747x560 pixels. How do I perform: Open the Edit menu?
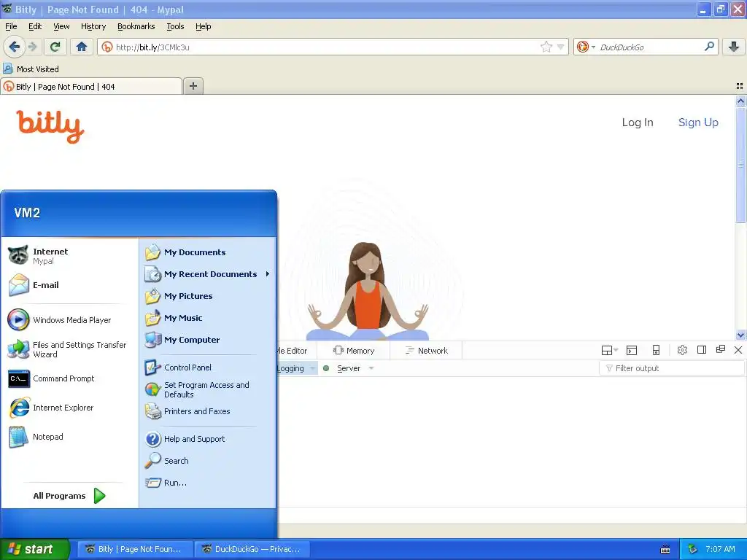pos(35,26)
